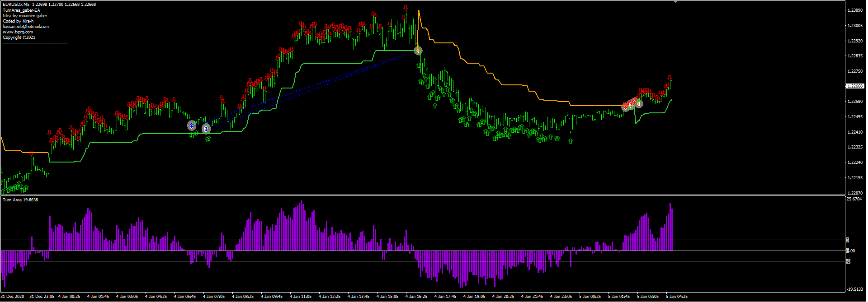This screenshot has width=868, height=302.
Task: Click the 5 level label in indicator window
Action: pyautogui.click(x=848, y=240)
